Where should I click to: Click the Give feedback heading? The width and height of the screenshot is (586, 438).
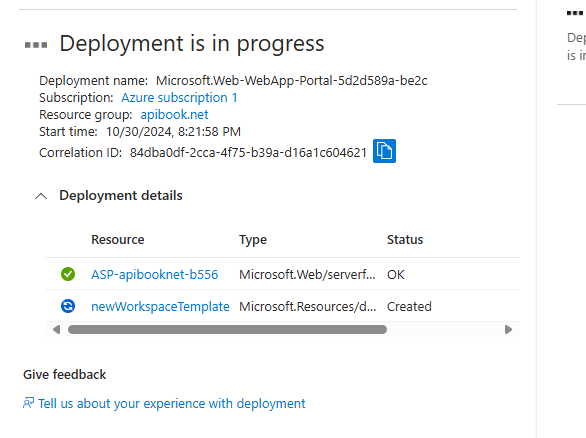point(65,374)
